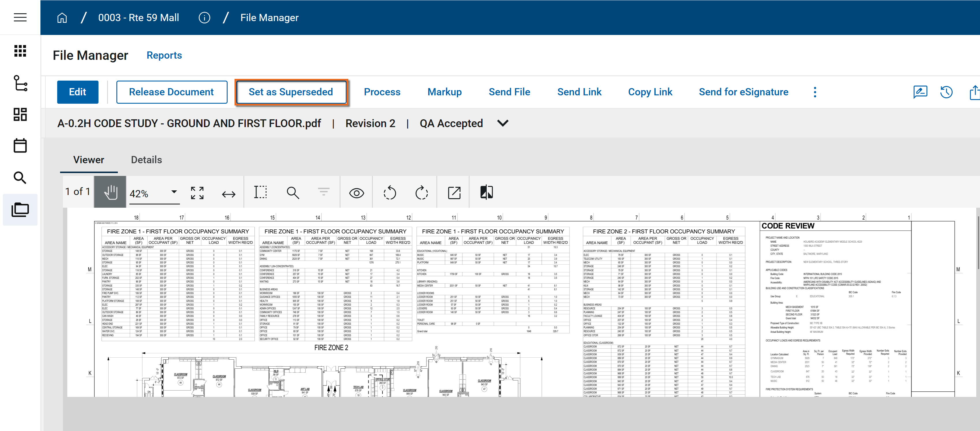Open the viewer search magnifier tool
The height and width of the screenshot is (431, 980).
point(292,193)
